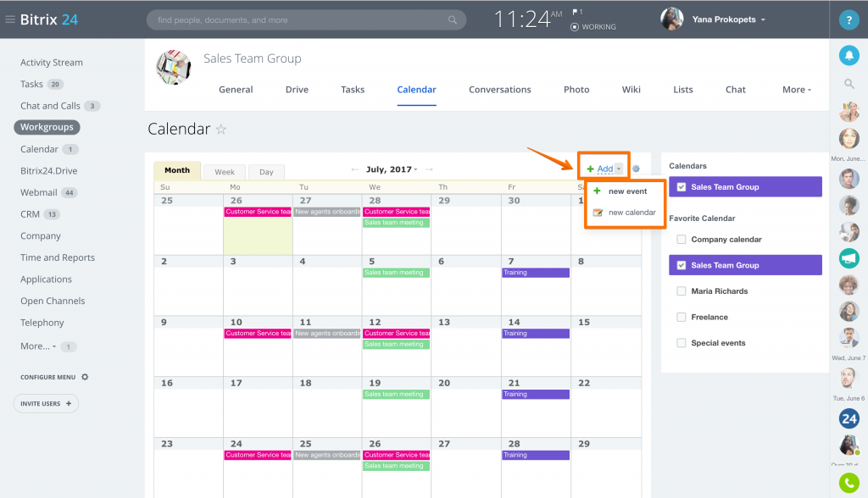Click the green phone call button

[849, 483]
